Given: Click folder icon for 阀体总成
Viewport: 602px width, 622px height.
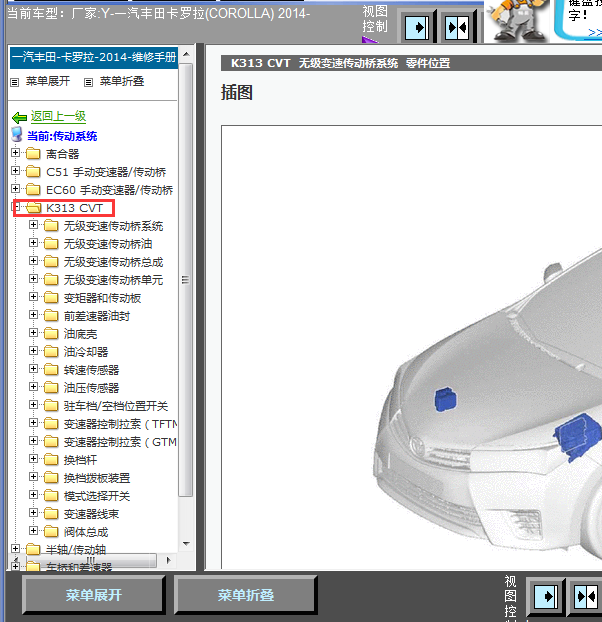Looking at the screenshot, I should click(51, 531).
